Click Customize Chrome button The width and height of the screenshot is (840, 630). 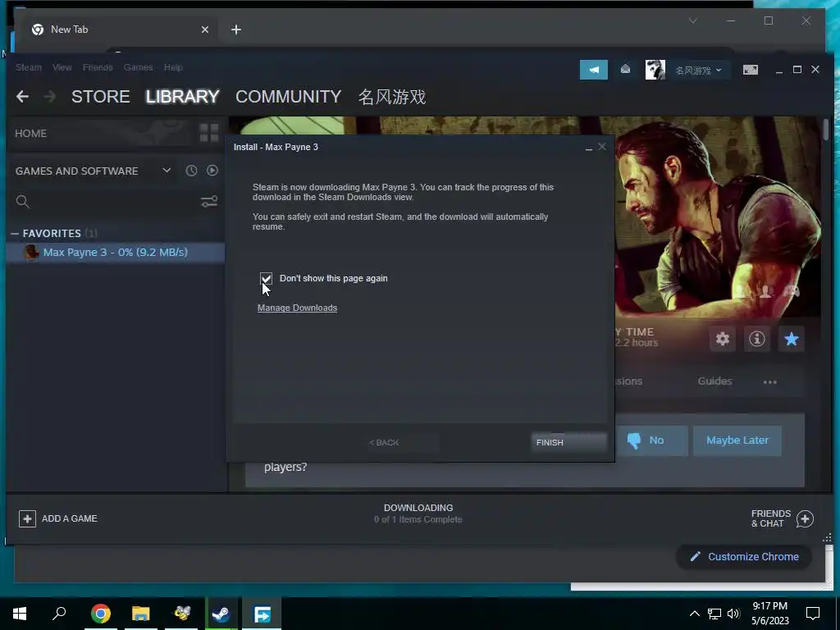click(745, 557)
